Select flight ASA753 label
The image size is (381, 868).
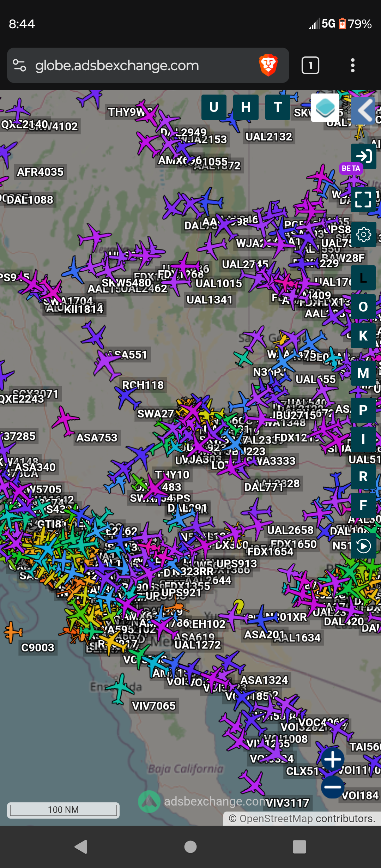[x=97, y=438]
